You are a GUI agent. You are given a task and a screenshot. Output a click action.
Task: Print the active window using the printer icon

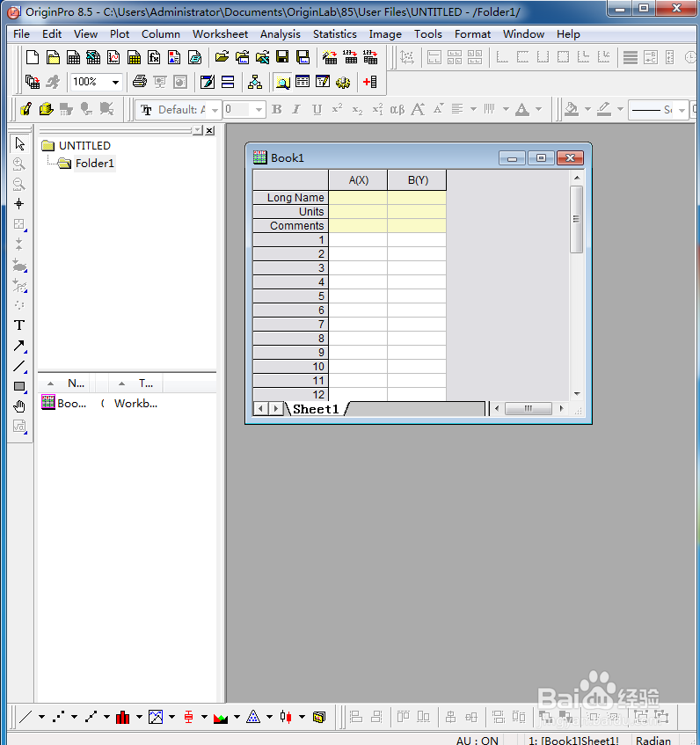point(140,82)
